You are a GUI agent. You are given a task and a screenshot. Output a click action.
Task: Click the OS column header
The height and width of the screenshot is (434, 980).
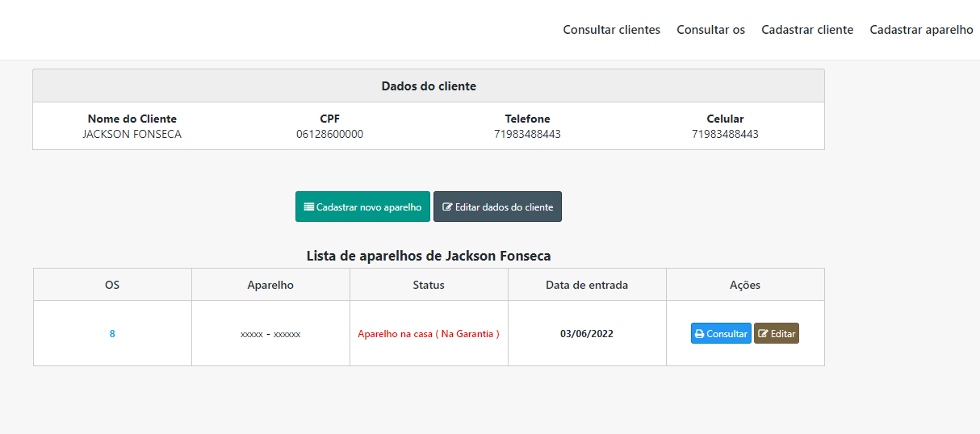click(x=112, y=285)
